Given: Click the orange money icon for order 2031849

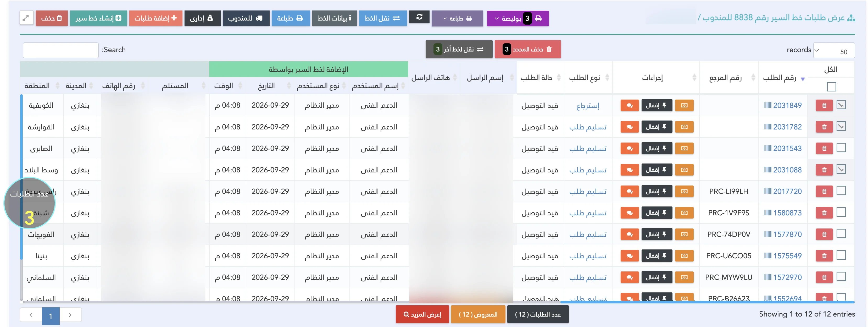Looking at the screenshot, I should click(x=684, y=106).
